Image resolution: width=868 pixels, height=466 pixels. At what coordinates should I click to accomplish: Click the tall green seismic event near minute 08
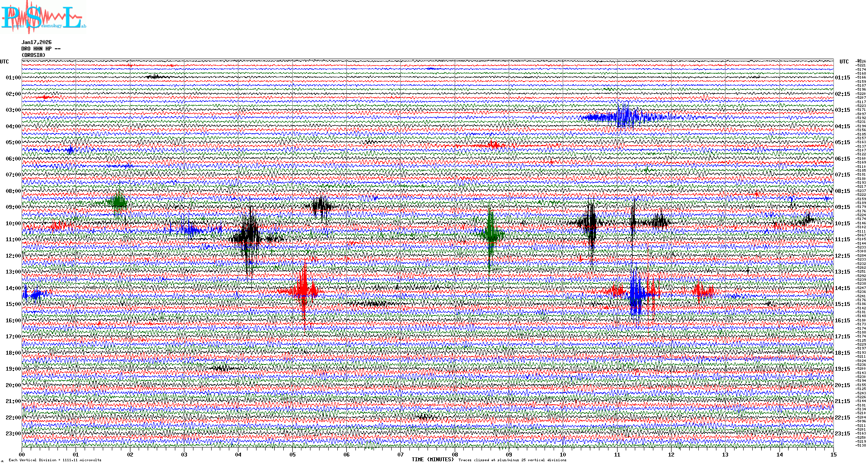tap(490, 234)
